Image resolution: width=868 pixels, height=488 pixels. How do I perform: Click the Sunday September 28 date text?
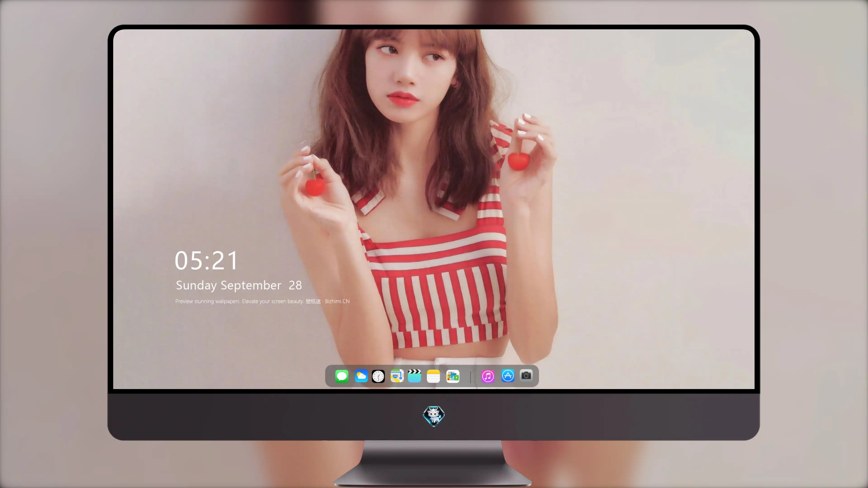point(239,285)
